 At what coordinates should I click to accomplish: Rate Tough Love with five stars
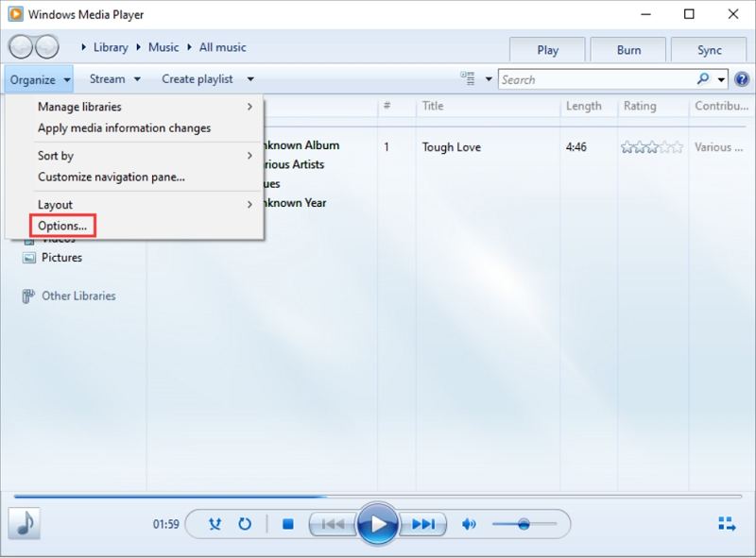tap(678, 147)
